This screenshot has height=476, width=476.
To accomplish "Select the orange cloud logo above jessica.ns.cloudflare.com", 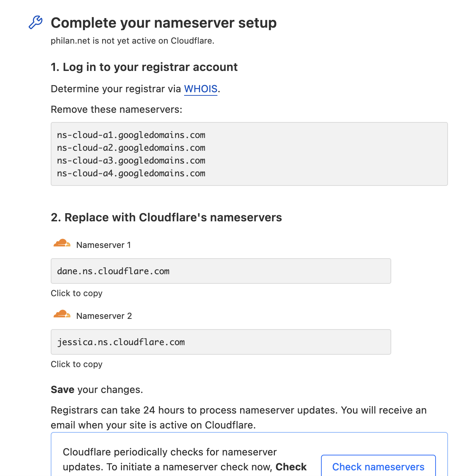I will tap(62, 314).
